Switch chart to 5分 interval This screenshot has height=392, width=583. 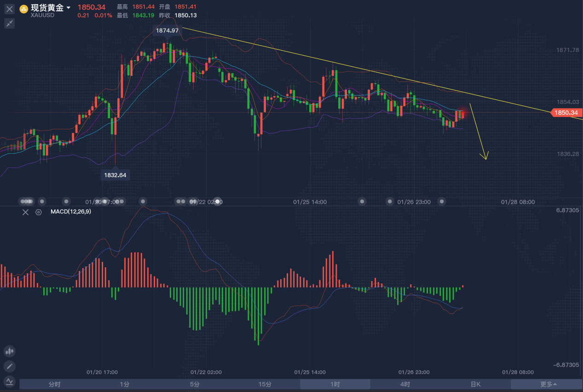195,384
